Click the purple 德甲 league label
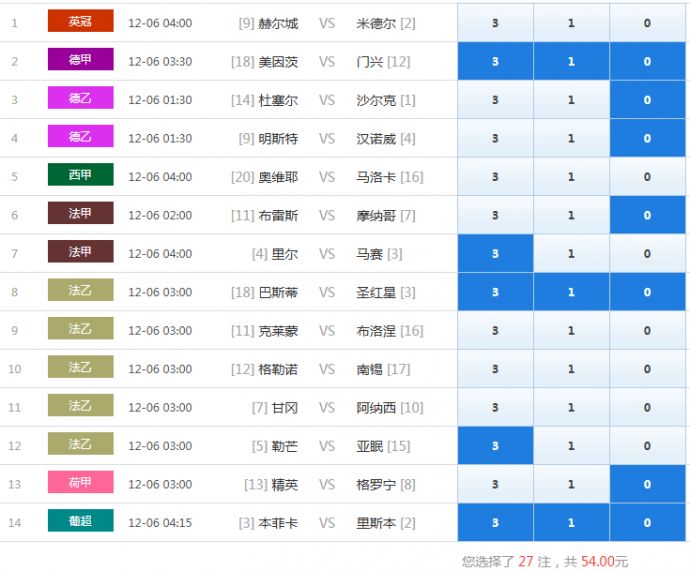The height and width of the screenshot is (571, 690). pyautogui.click(x=80, y=60)
